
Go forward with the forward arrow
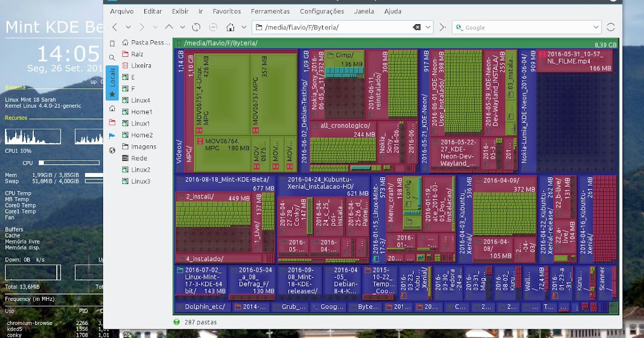(142, 27)
